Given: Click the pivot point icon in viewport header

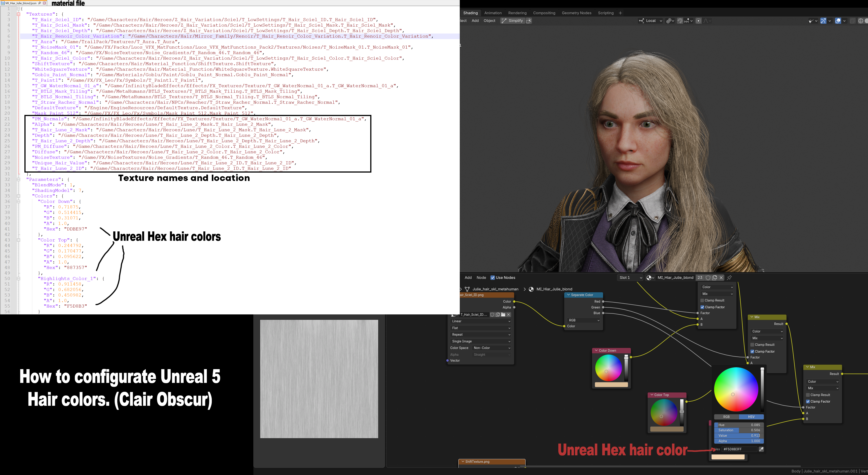Looking at the screenshot, I should click(670, 21).
